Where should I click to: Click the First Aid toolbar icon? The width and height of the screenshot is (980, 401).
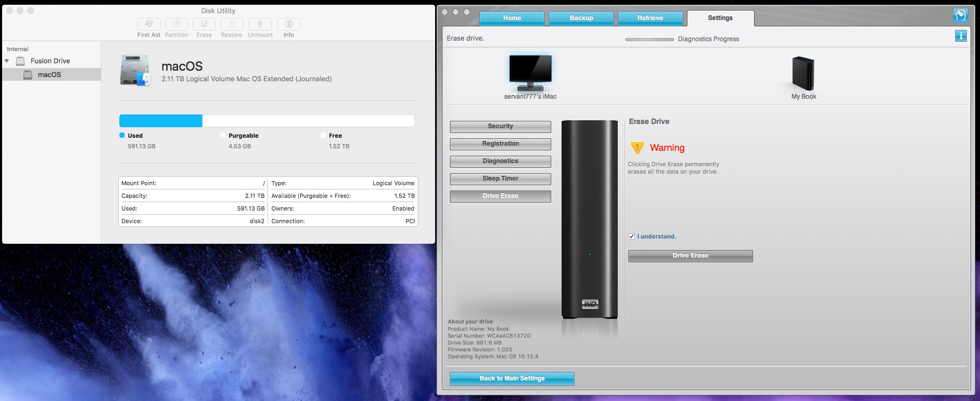tap(149, 24)
